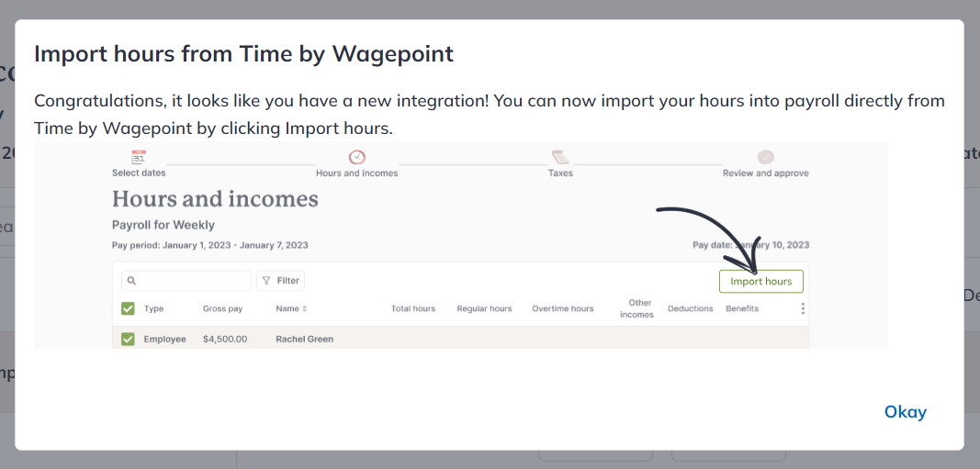The width and height of the screenshot is (980, 469).
Task: Click the magnifier icon in the search box
Action: [132, 281]
